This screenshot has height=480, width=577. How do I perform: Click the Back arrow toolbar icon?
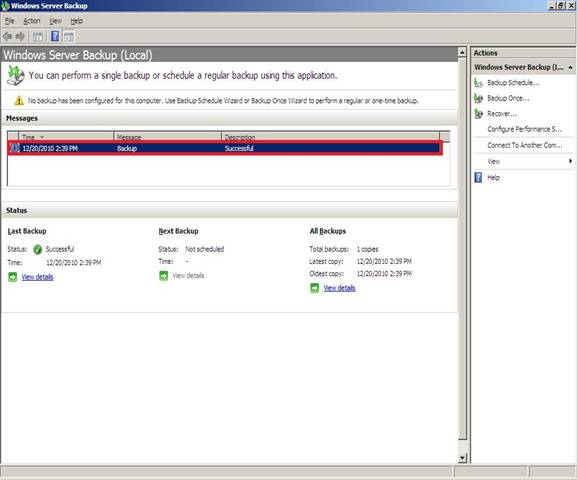7,36
